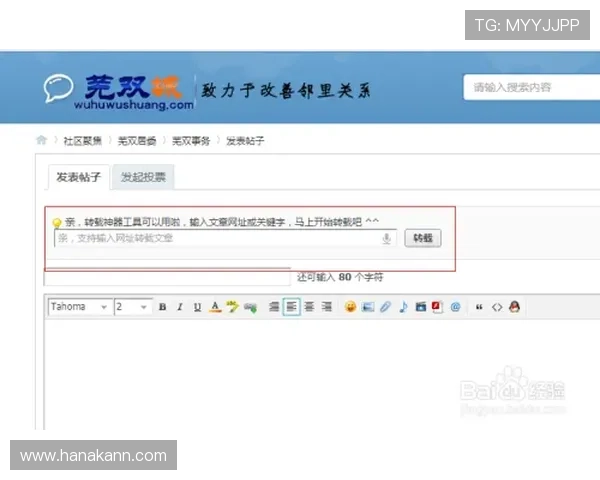Screen dimensions: 600x480
Task: Click the wuhuwushuang.com site logo
Action: pos(119,92)
